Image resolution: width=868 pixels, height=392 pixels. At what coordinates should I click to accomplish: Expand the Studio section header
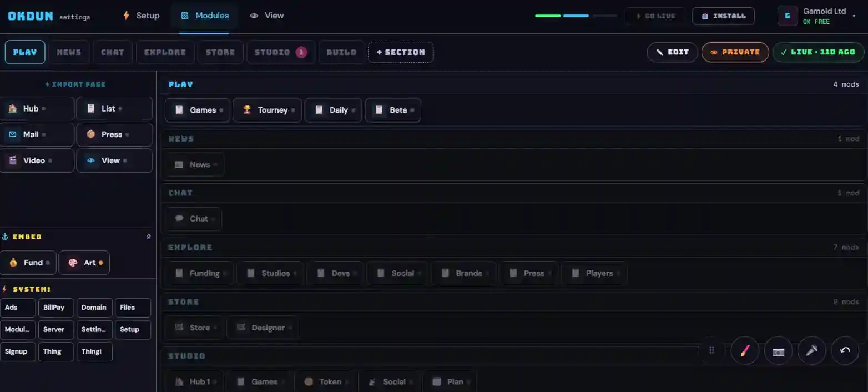tap(513, 355)
